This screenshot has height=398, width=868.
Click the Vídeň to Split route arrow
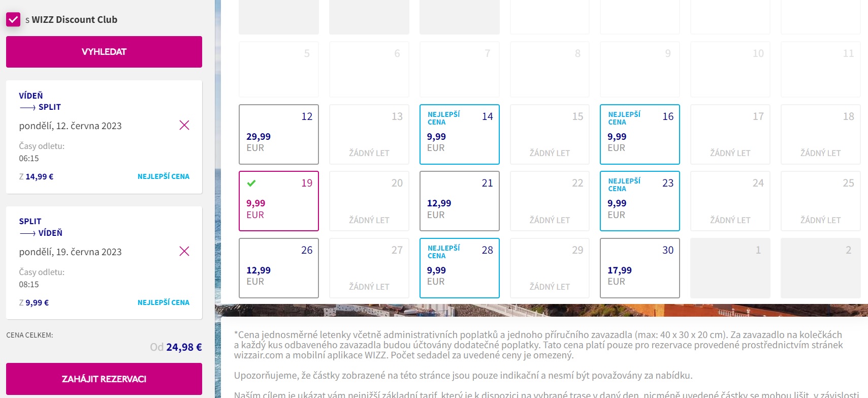[27, 108]
